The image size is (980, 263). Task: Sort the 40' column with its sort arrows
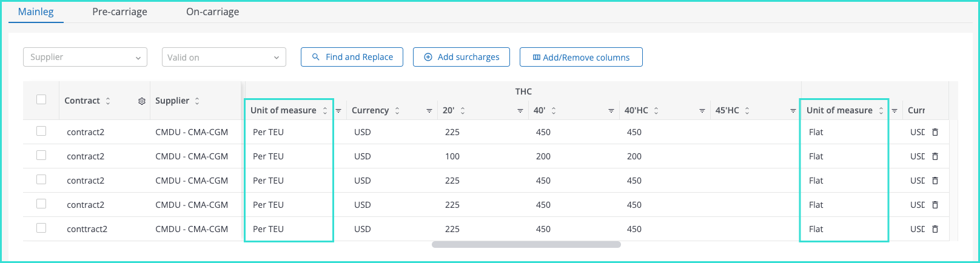click(x=554, y=111)
